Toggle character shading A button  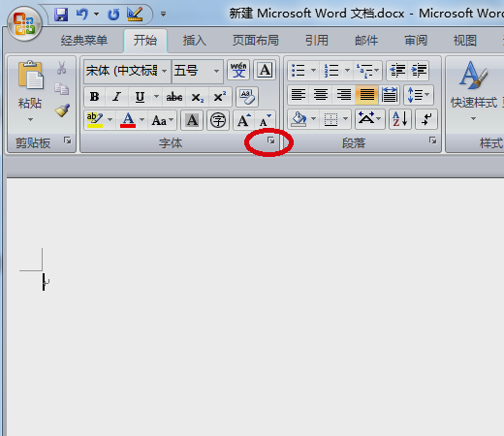(192, 120)
